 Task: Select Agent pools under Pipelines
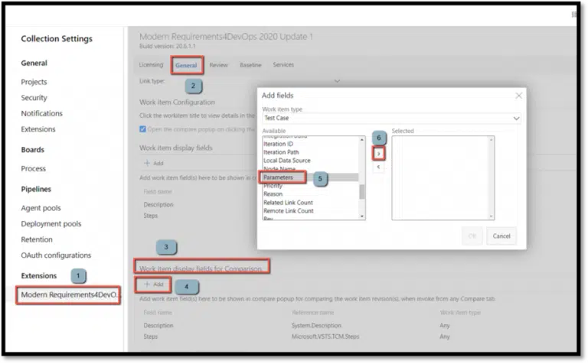[41, 208]
